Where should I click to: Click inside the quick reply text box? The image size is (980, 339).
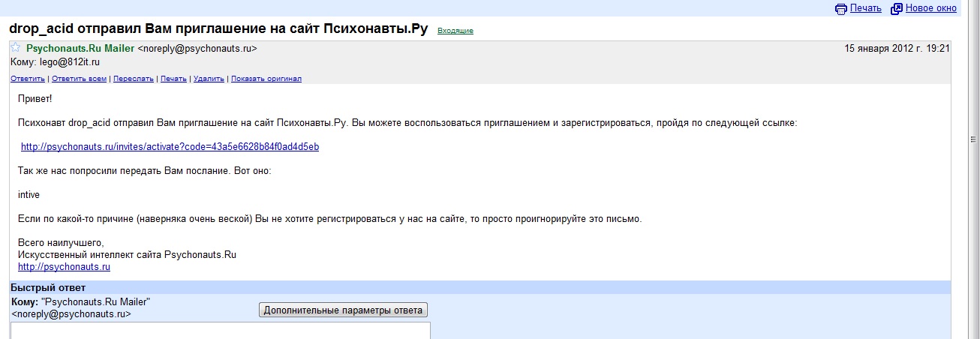point(221,331)
